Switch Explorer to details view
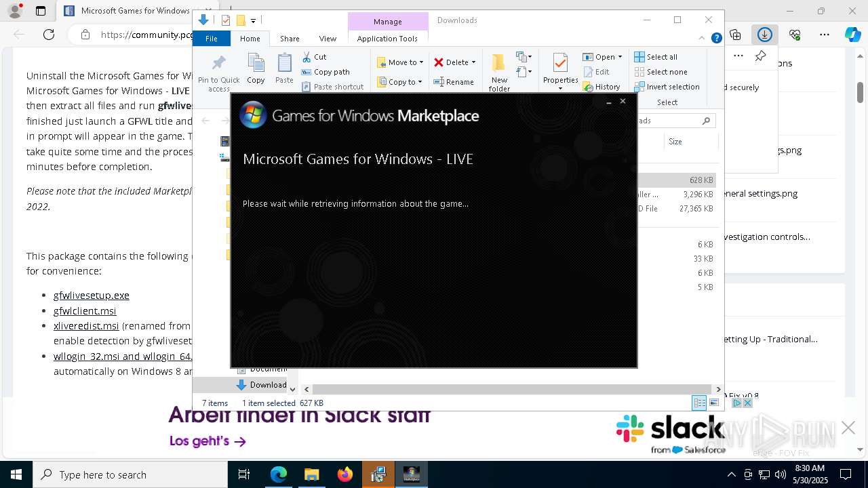This screenshot has height=488, width=868. point(699,403)
